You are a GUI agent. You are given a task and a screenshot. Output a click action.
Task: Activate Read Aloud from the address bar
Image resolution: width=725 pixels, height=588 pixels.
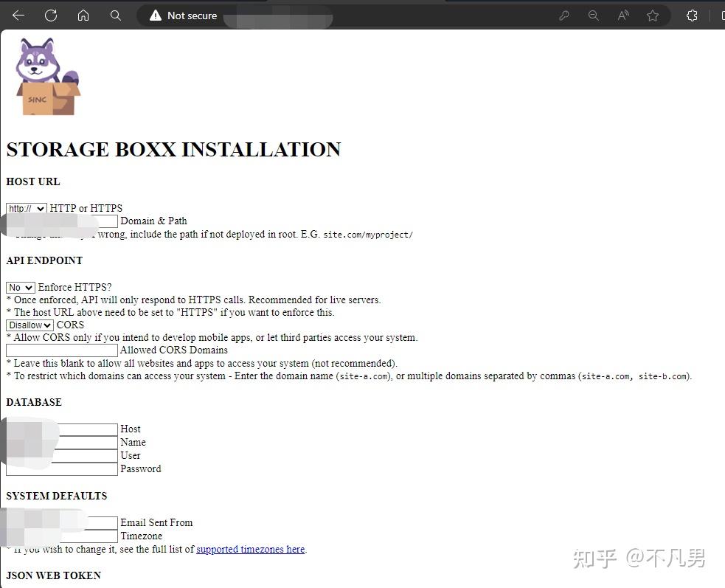click(x=622, y=15)
